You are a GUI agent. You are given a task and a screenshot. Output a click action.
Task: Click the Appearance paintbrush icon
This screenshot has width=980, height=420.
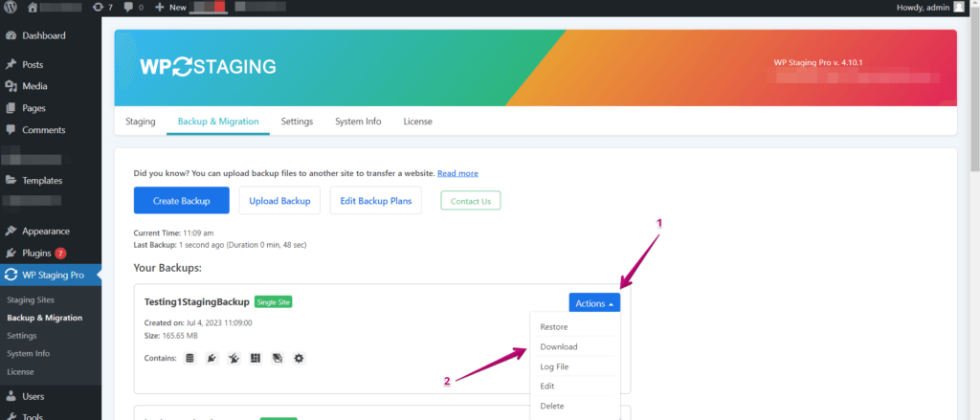11,231
